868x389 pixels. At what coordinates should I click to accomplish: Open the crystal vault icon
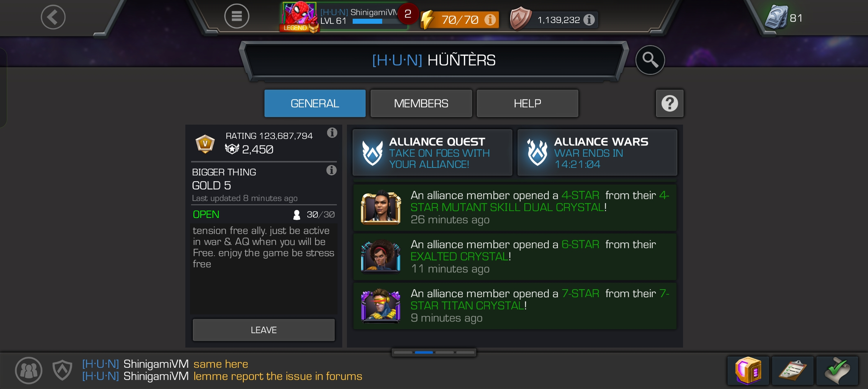pos(748,371)
